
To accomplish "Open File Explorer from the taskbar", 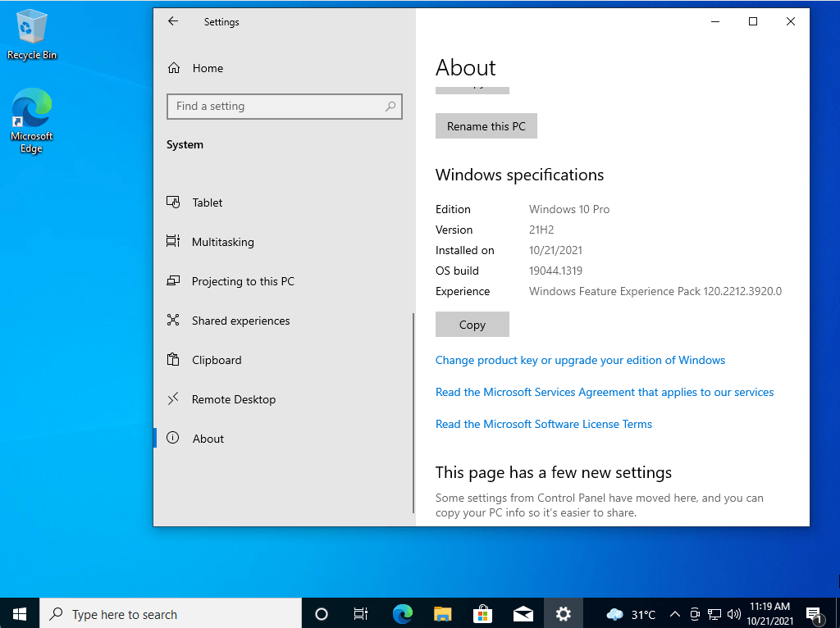I will (x=442, y=613).
